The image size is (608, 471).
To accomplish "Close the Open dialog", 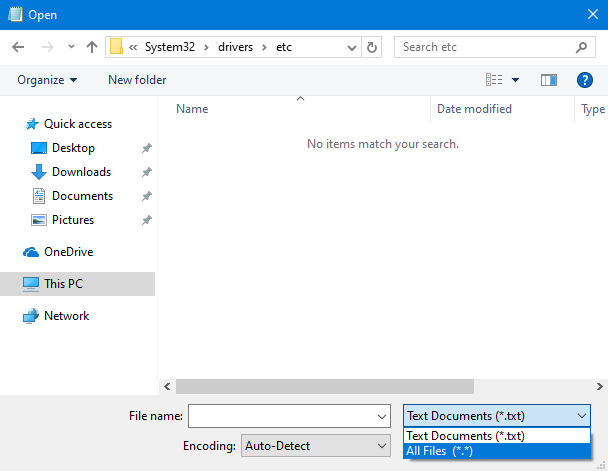I will click(x=592, y=14).
